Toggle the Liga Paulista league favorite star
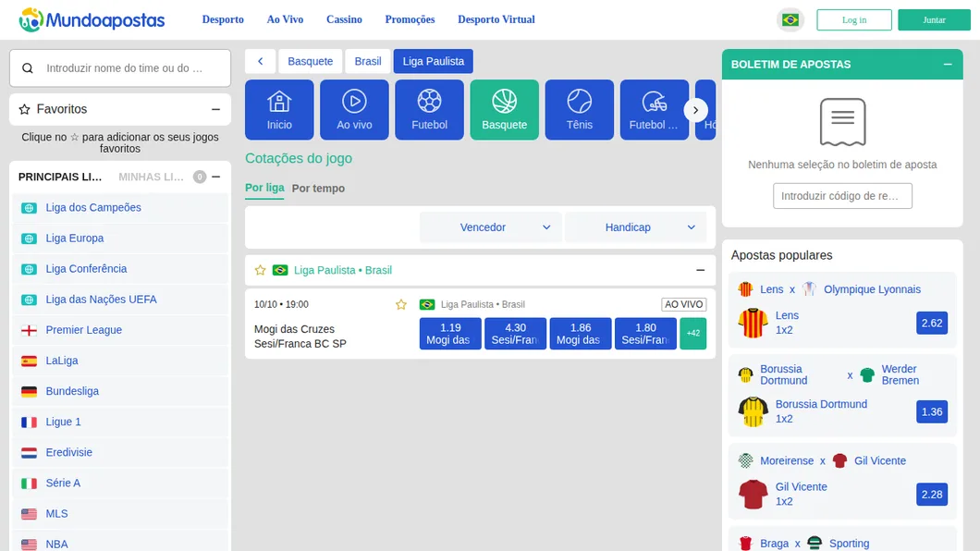This screenshot has width=980, height=551. (260, 270)
